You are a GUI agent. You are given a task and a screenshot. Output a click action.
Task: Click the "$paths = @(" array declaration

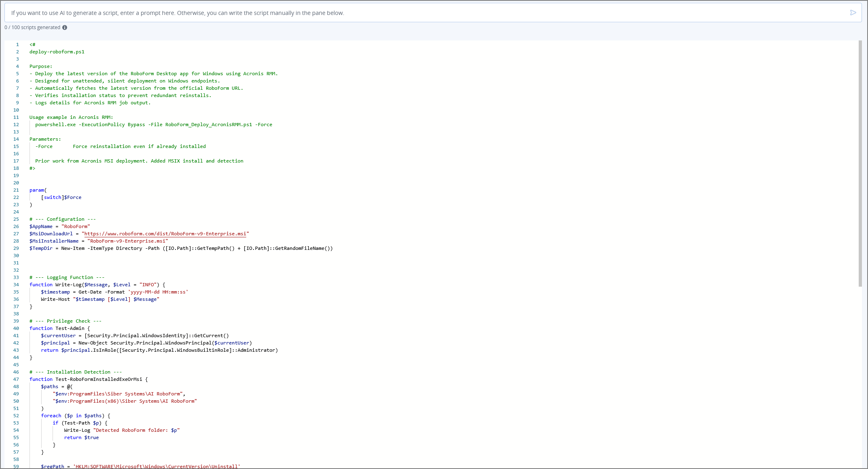(x=57, y=387)
